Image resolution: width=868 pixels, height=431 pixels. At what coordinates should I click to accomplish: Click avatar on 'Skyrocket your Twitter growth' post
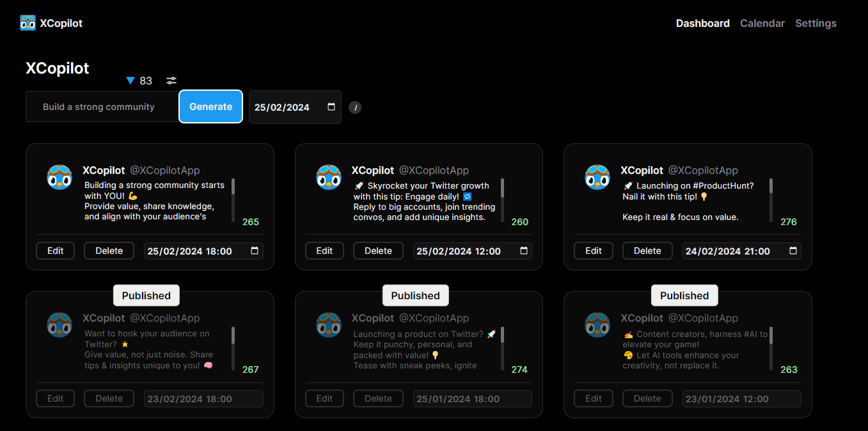pos(329,177)
